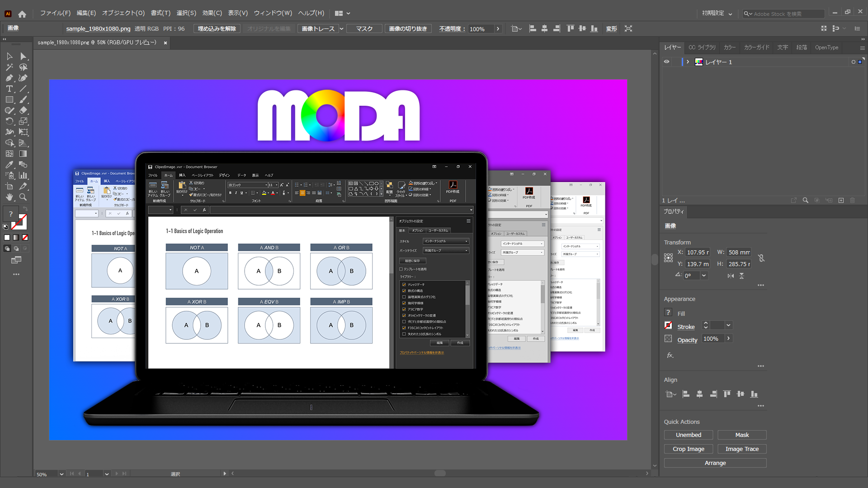Click the Stroke swatch in Appearance
Screen dimensions: 868x488
(668, 325)
